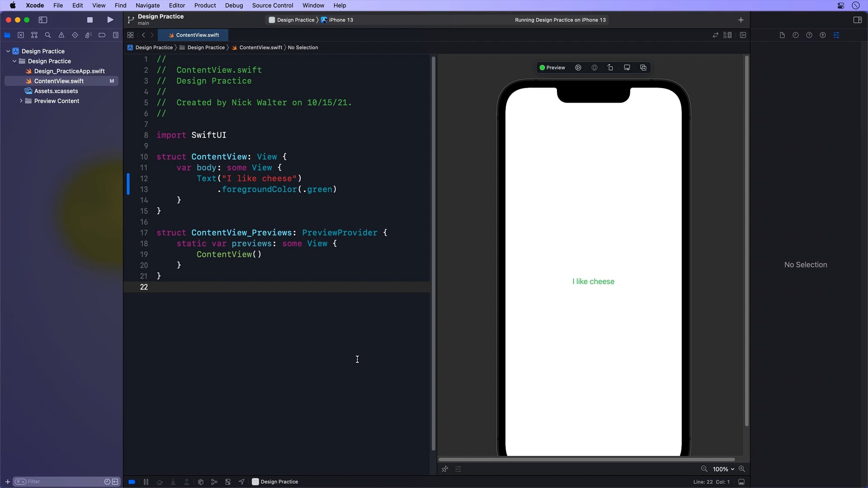
Task: Open the Project navigator folder icon
Action: [7, 35]
